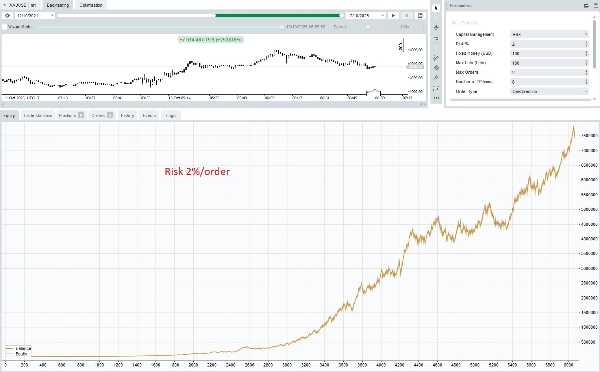Open the backtest end date dropdown

click(x=366, y=15)
